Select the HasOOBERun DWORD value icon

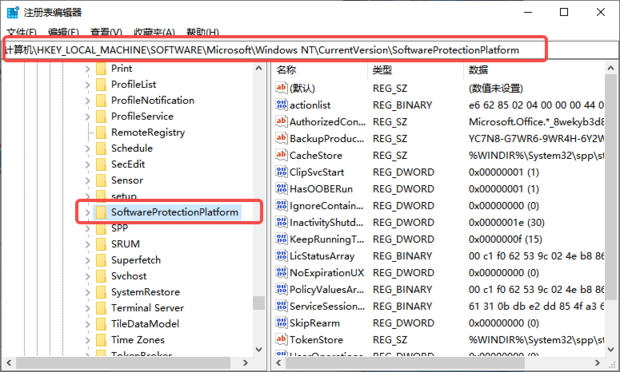click(281, 189)
